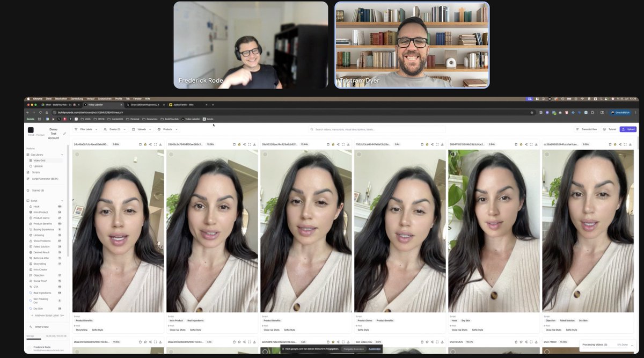This screenshot has height=358, width=644.
Task: Select the 33b66c9c78484 clip checkbox circle
Action: (171, 155)
